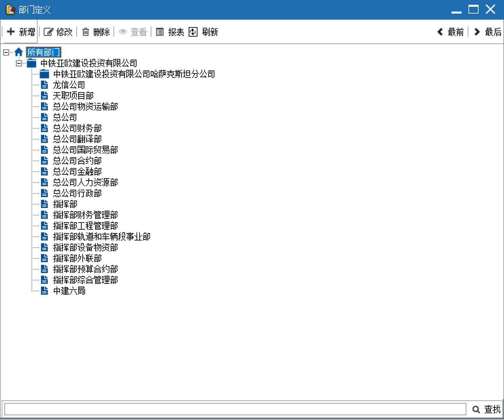Image resolution: width=504 pixels, height=420 pixels.
Task: Click the 刷新 refresh icon
Action: coord(193,32)
